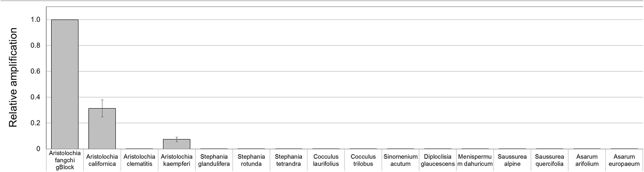The height and width of the screenshot is (172, 644).
Task: Select the 'Aristolochia clematitis' axis label
Action: coord(139,160)
